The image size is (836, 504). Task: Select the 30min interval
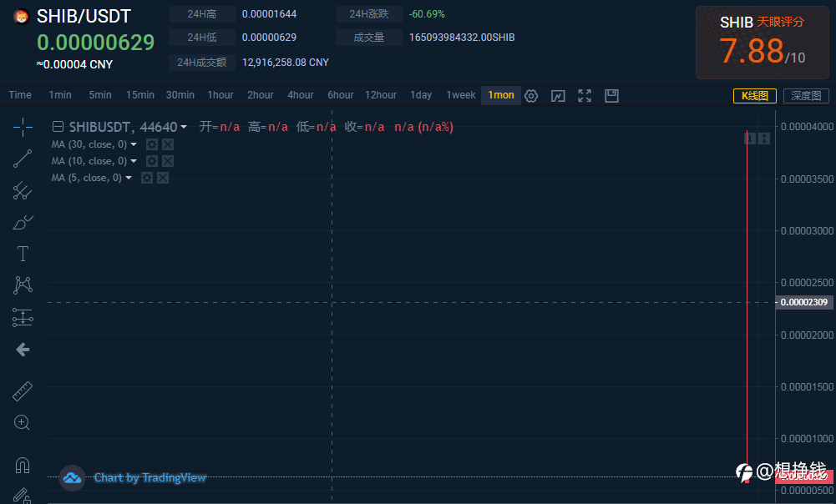click(x=180, y=95)
